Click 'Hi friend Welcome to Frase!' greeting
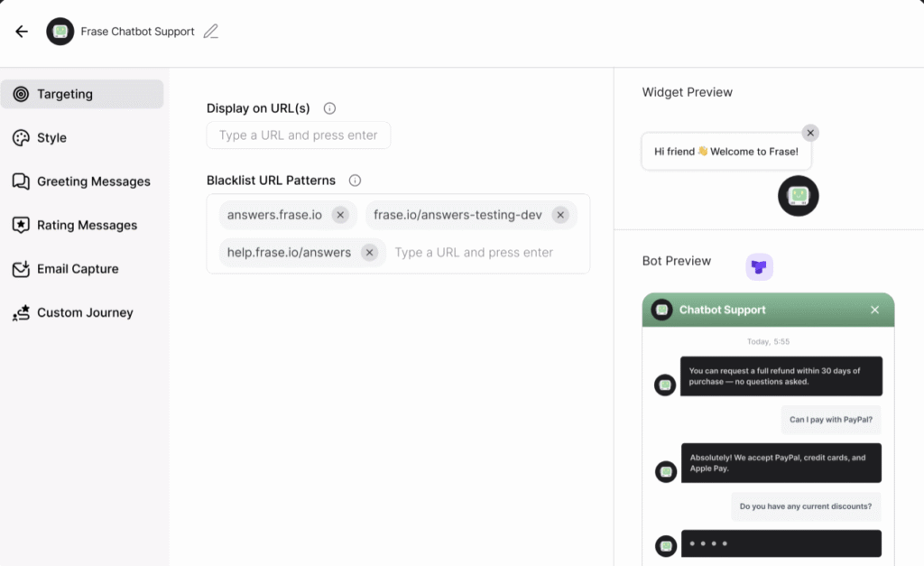Screen dimensions: 924x566 [726, 152]
